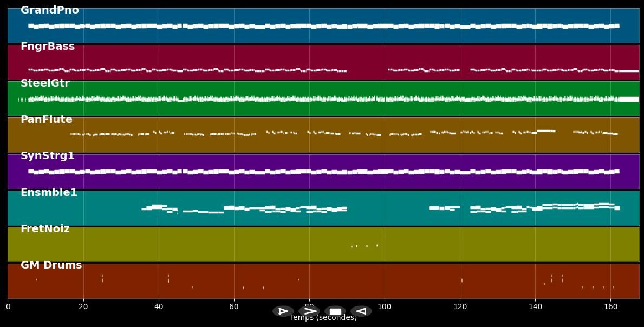Click the GM Drums track label

pyautogui.click(x=51, y=265)
